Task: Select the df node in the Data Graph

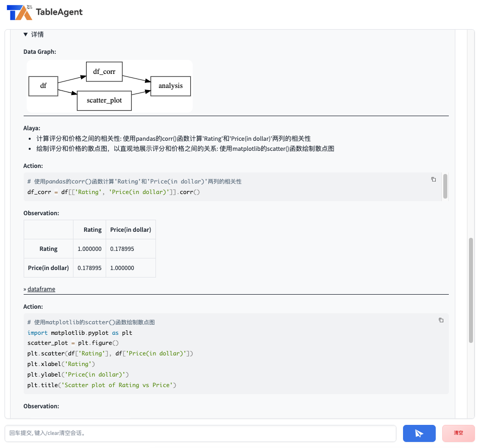Action: coord(43,86)
